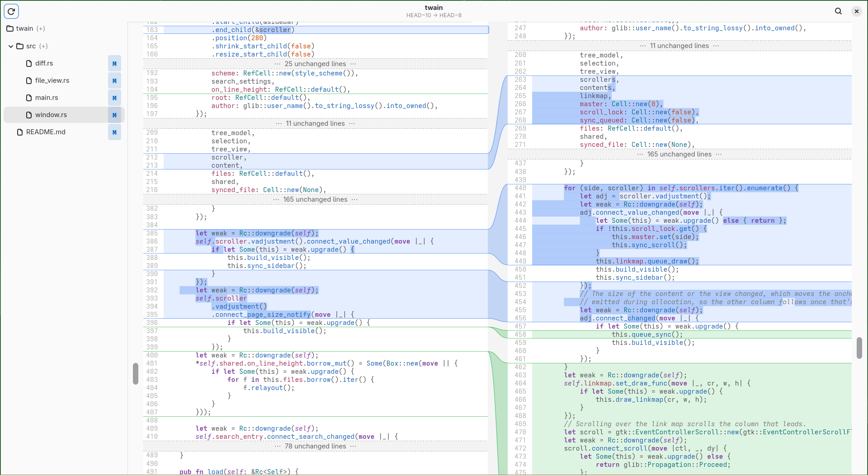Click '.end_child(&scroller)' on line 163

coord(253,30)
